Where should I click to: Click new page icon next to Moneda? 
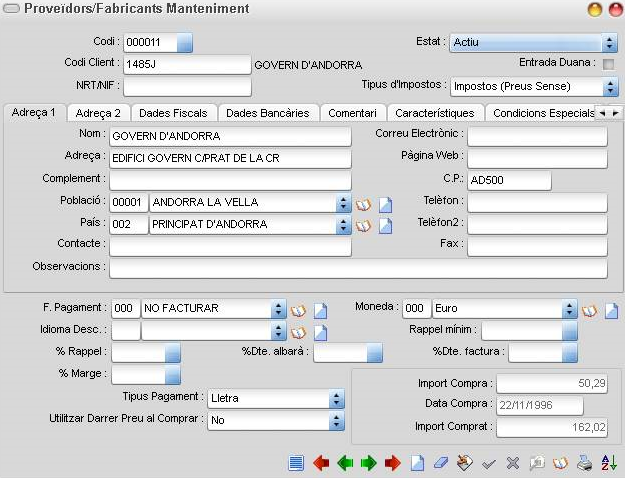click(611, 311)
